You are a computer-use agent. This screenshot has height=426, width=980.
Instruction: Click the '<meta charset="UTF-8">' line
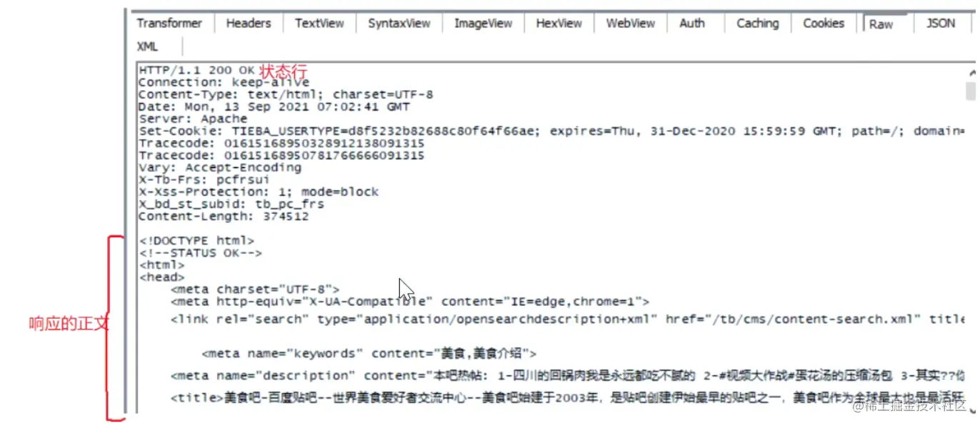coord(255,289)
